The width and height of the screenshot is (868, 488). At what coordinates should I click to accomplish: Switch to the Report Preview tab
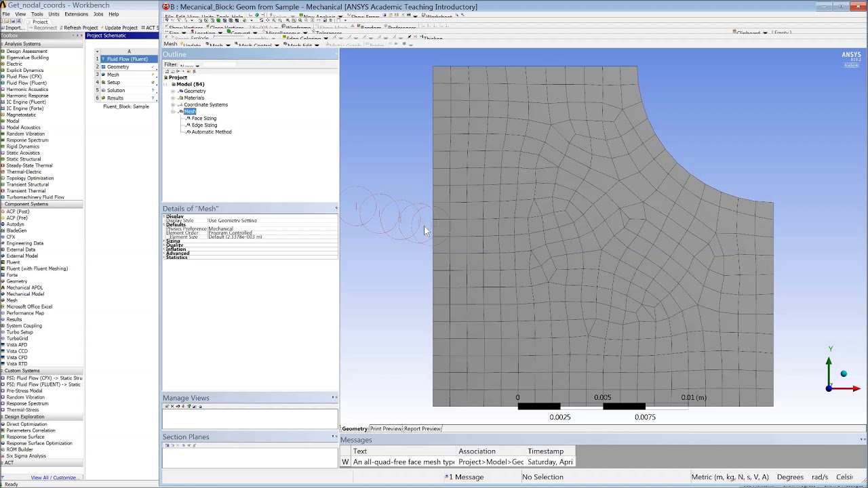(x=422, y=428)
